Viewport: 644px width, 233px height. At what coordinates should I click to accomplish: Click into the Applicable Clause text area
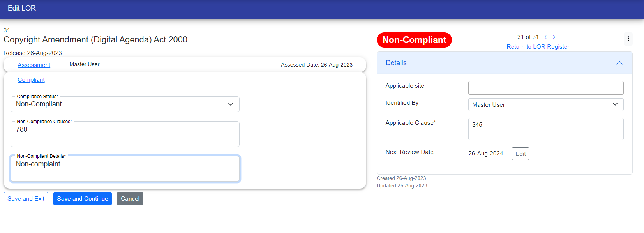(x=545, y=129)
